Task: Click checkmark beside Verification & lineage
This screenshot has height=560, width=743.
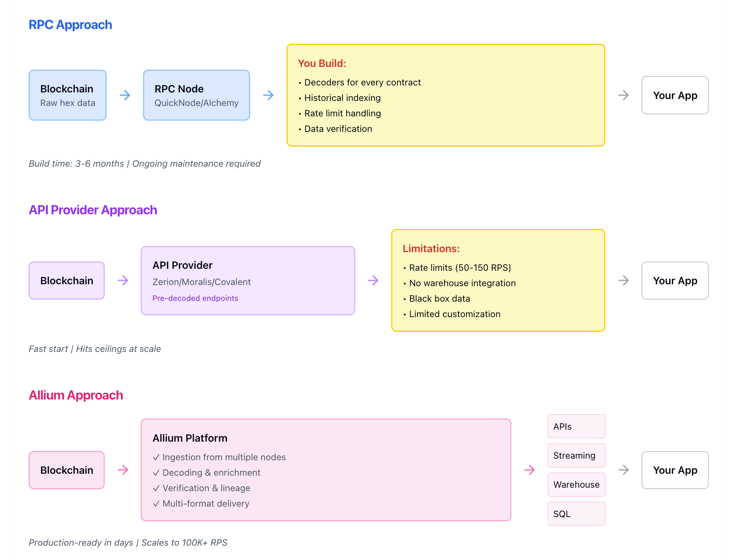Action: 156,488
